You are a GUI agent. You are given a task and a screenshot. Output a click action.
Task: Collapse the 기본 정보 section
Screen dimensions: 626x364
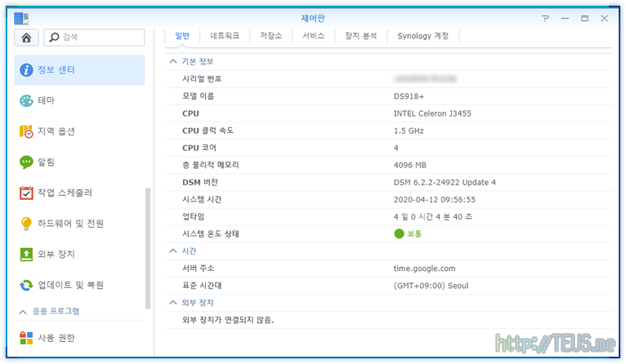[x=173, y=61]
